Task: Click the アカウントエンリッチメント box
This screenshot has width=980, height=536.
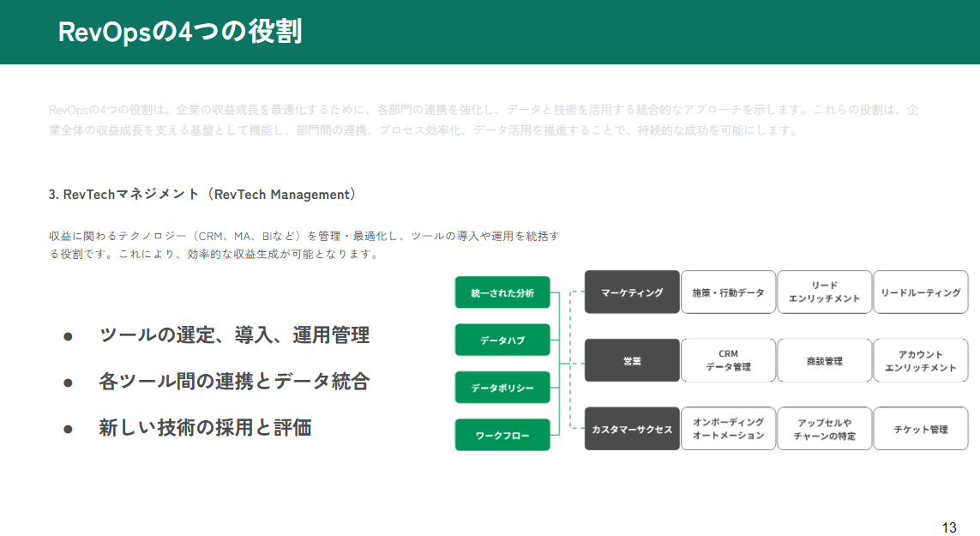Action: [920, 360]
